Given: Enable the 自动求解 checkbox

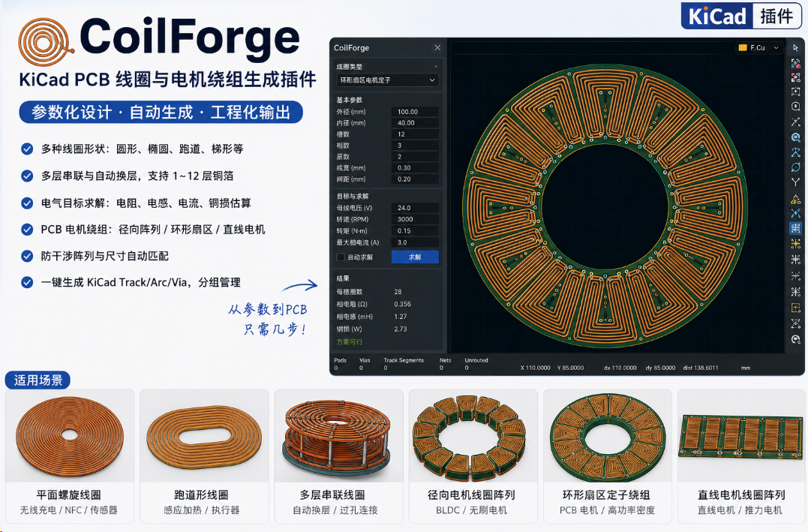Looking at the screenshot, I should (x=341, y=257).
